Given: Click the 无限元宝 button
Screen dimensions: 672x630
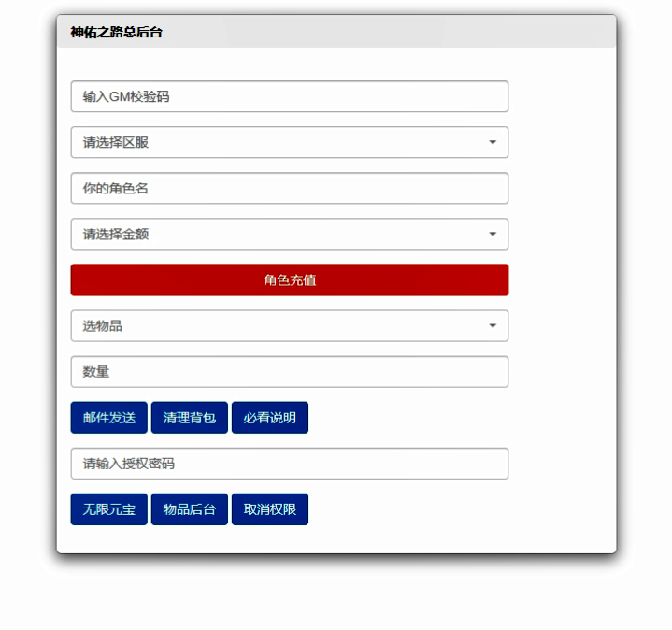Looking at the screenshot, I should (108, 509).
